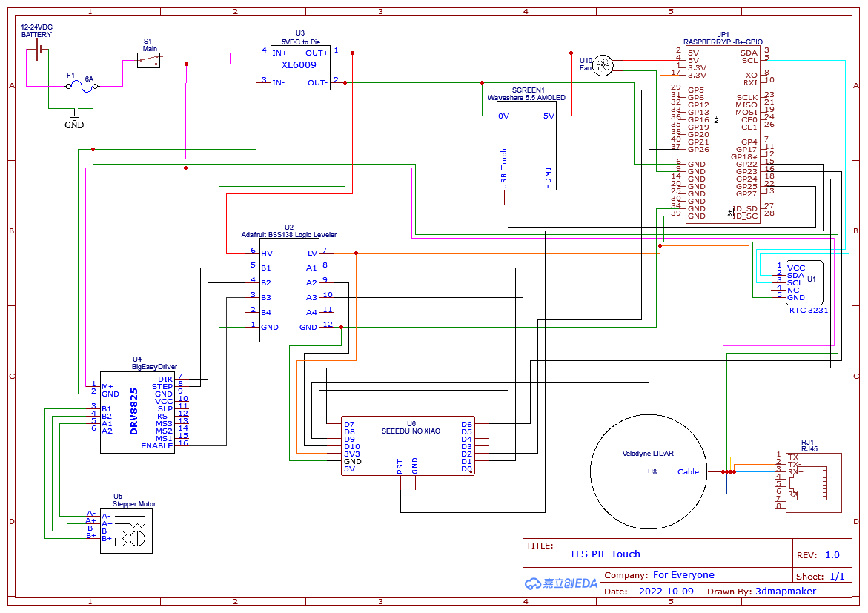
Task: Click the HDMI pin label on SCREEN1
Action: [x=548, y=178]
